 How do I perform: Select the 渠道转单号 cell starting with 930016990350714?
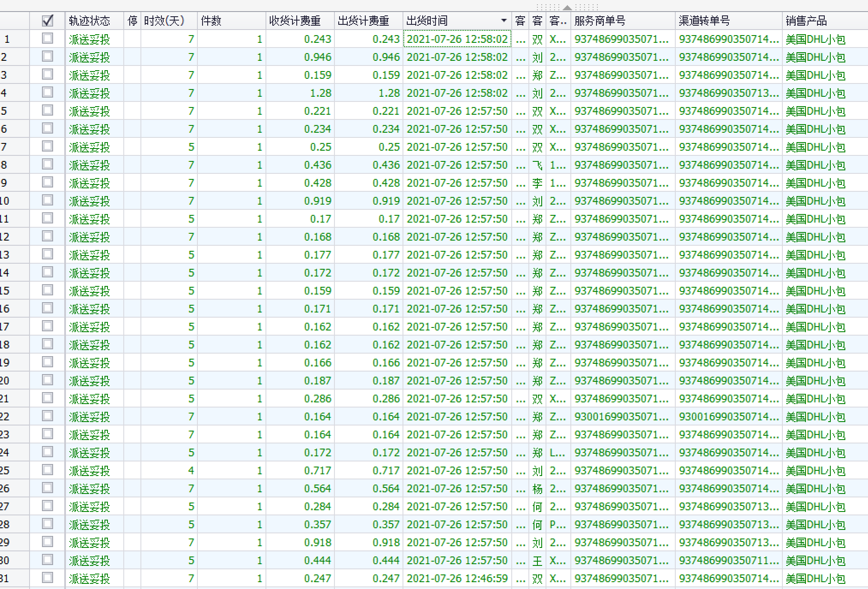click(x=728, y=416)
